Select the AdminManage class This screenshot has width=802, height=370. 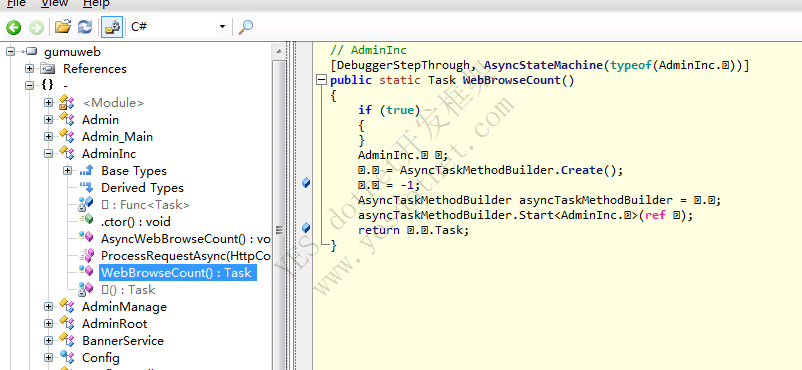pos(124,307)
